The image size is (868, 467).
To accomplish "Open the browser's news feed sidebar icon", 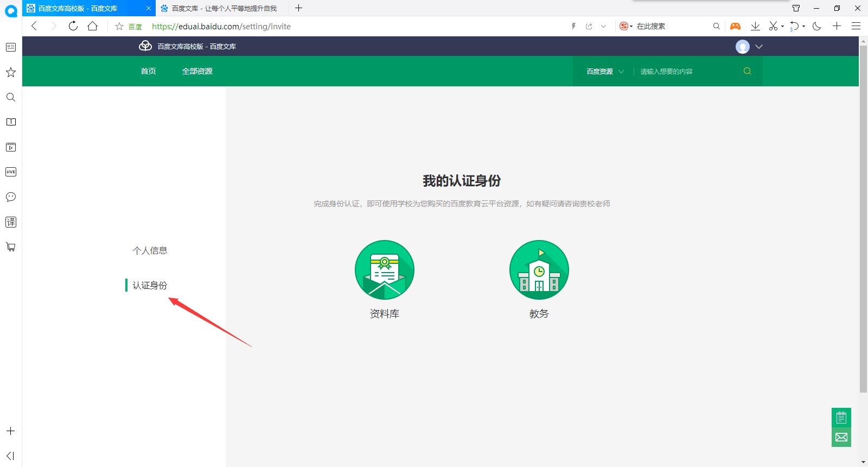I will tap(11, 47).
